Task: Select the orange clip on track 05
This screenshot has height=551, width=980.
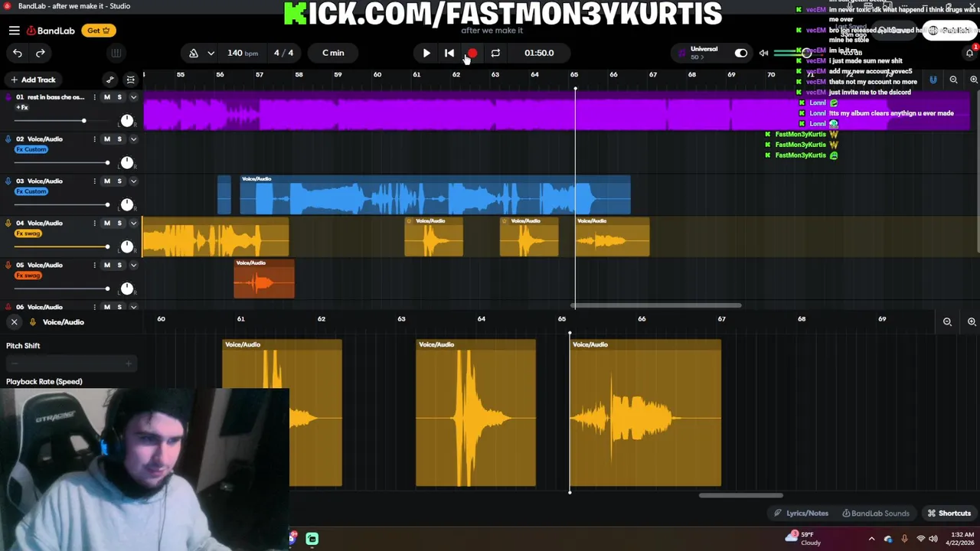Action: click(264, 279)
